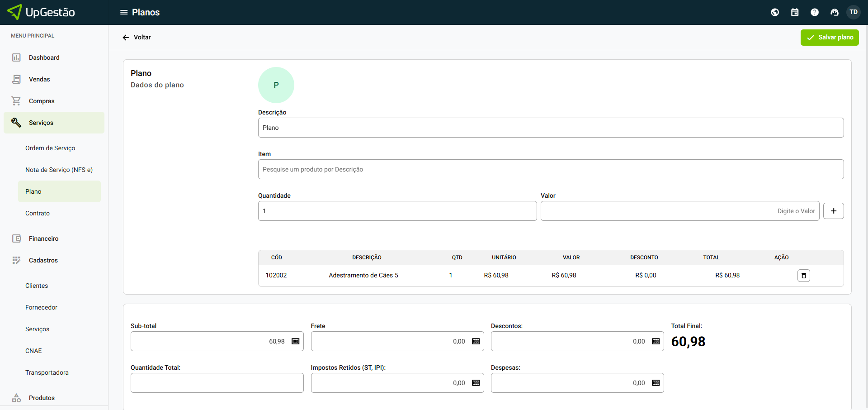Open the calendar icon in header
The height and width of the screenshot is (410, 868).
(795, 12)
